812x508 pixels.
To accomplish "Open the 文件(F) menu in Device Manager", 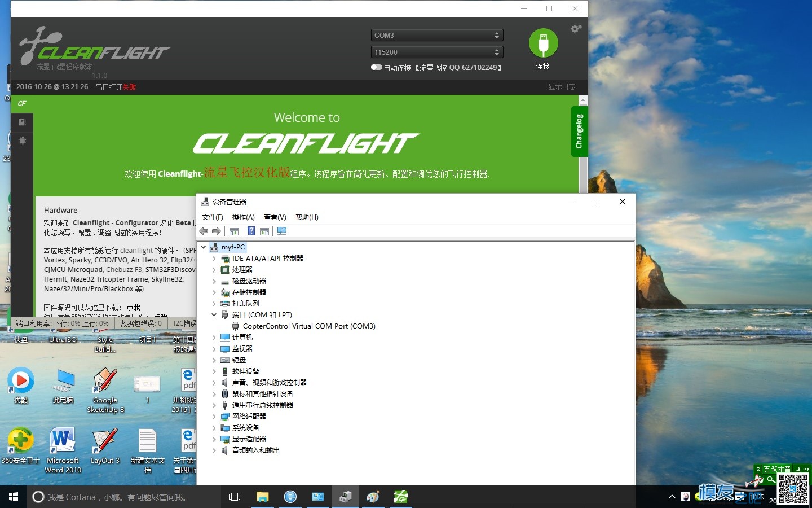I will tap(213, 217).
